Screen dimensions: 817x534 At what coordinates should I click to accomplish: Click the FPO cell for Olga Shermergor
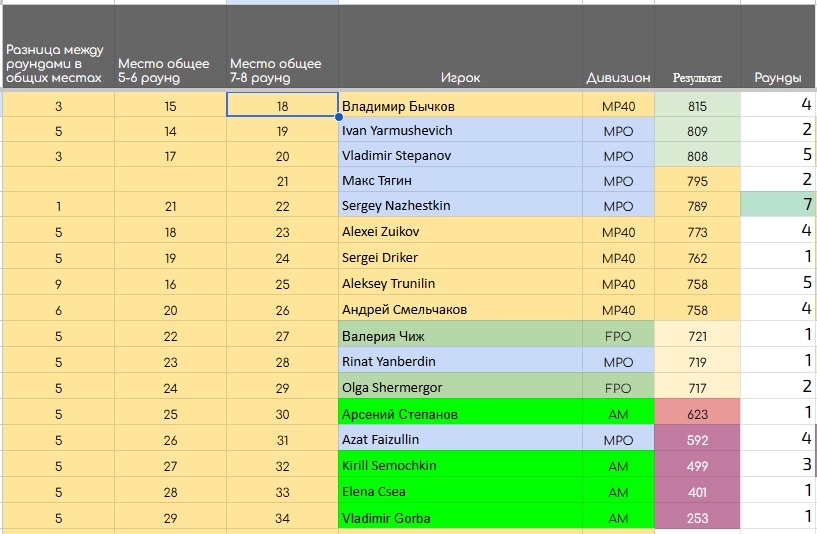pos(618,386)
